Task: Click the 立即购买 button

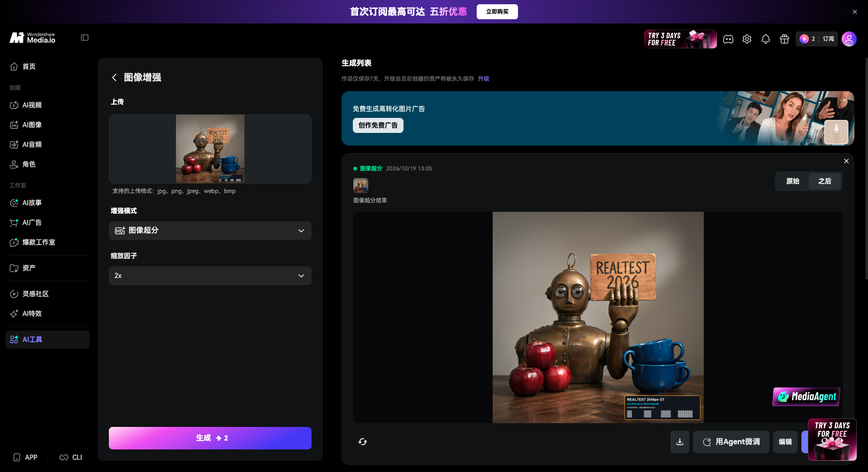Action: click(497, 12)
